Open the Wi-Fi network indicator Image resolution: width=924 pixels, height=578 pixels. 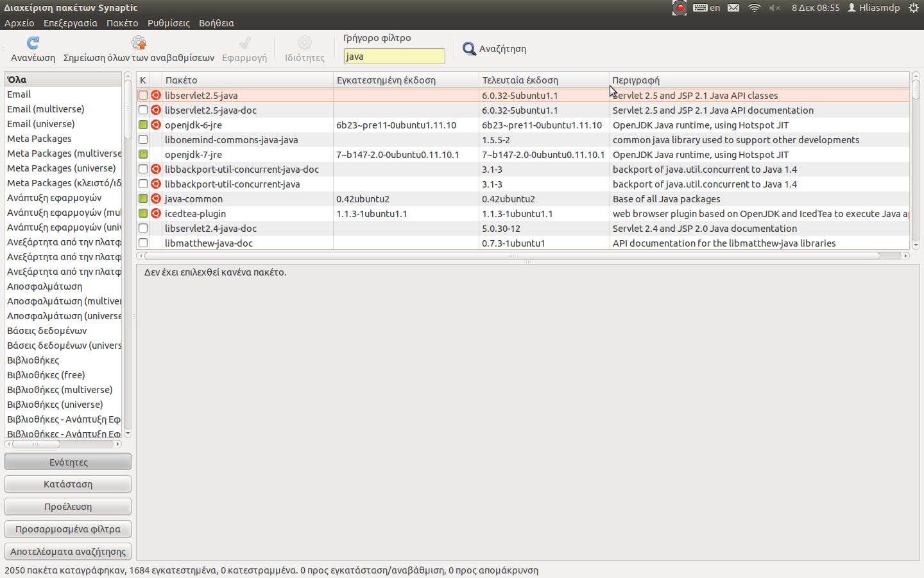pyautogui.click(x=755, y=8)
